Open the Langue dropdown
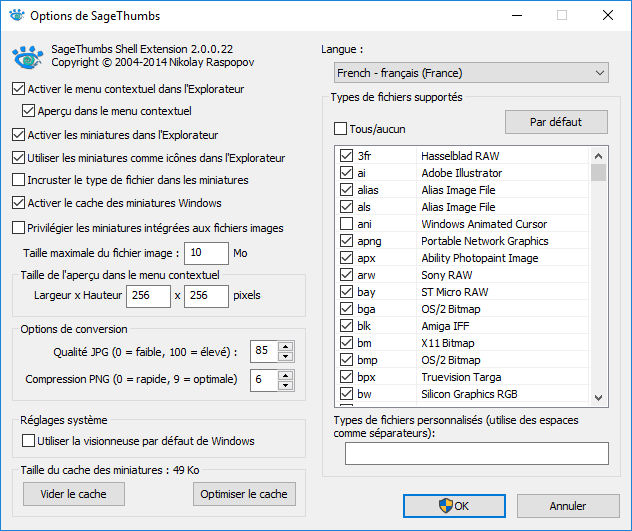 tap(471, 73)
